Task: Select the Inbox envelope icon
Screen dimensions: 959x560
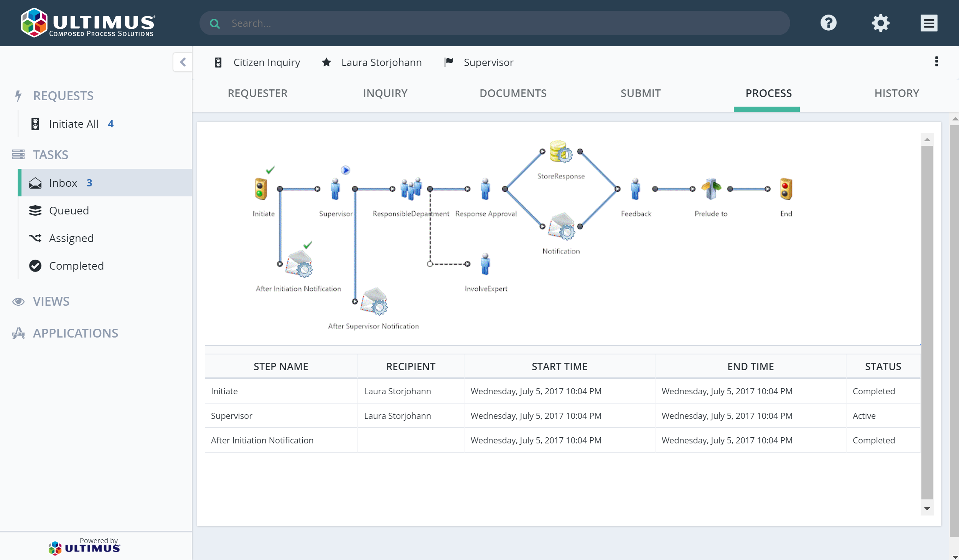Action: point(35,183)
